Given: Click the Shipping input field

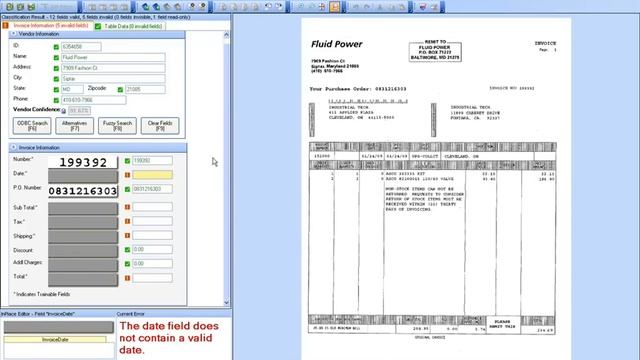Looking at the screenshot, I should tap(152, 236).
